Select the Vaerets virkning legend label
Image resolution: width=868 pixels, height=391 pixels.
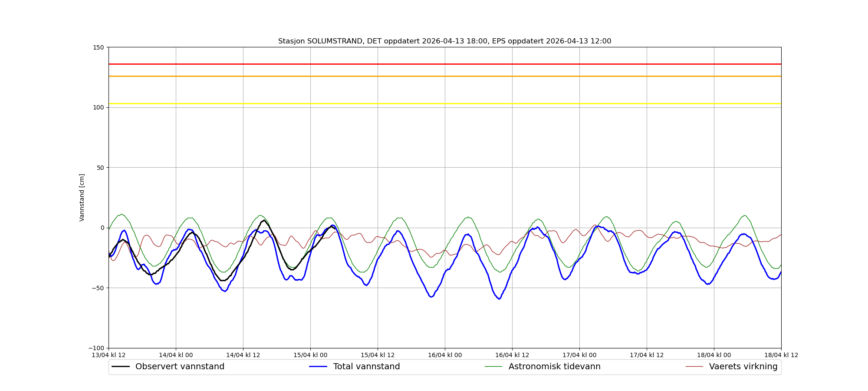click(743, 367)
